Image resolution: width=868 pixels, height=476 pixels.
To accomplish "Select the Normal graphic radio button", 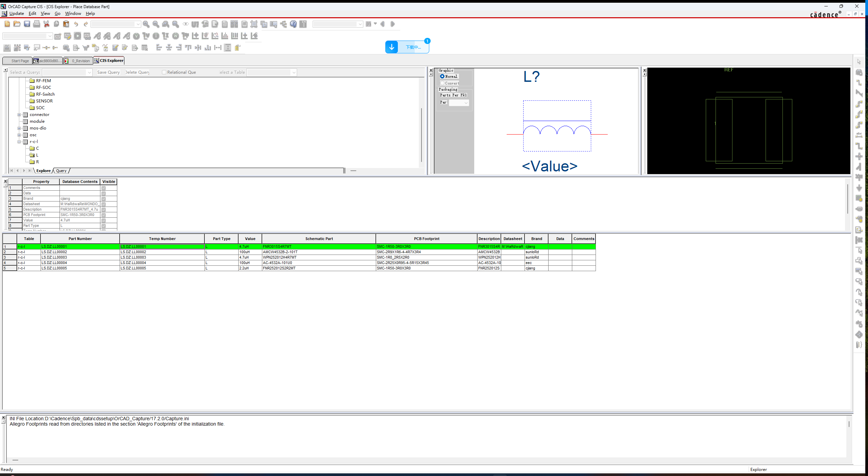I will tap(442, 76).
